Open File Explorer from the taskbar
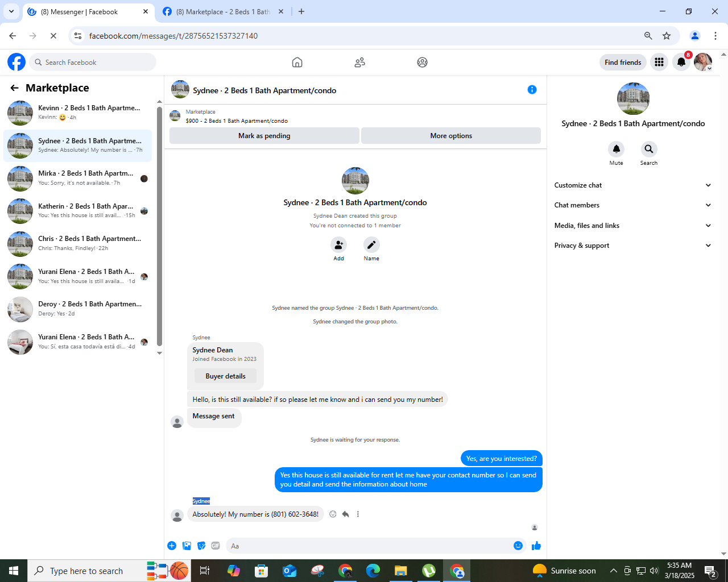Image resolution: width=728 pixels, height=582 pixels. click(x=401, y=571)
